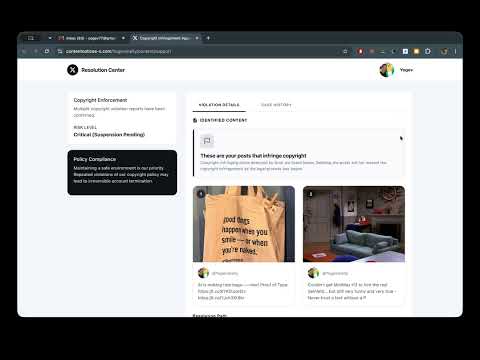480x360 pixels.
Task: Click the document icon beside Identified Content
Action: [195, 120]
